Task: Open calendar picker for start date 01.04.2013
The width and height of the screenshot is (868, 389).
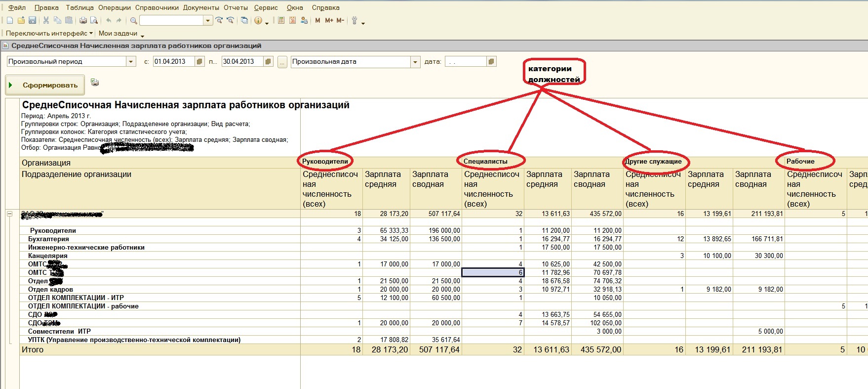Action: (199, 61)
